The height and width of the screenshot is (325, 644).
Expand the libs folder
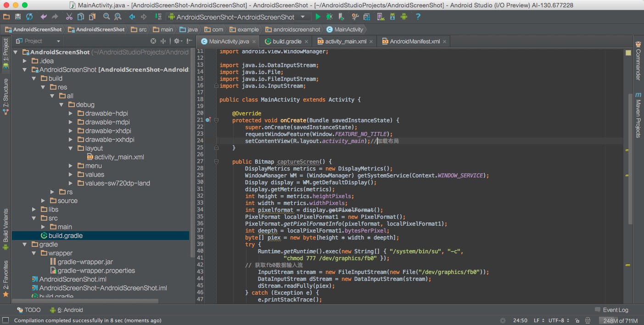pyautogui.click(x=34, y=209)
